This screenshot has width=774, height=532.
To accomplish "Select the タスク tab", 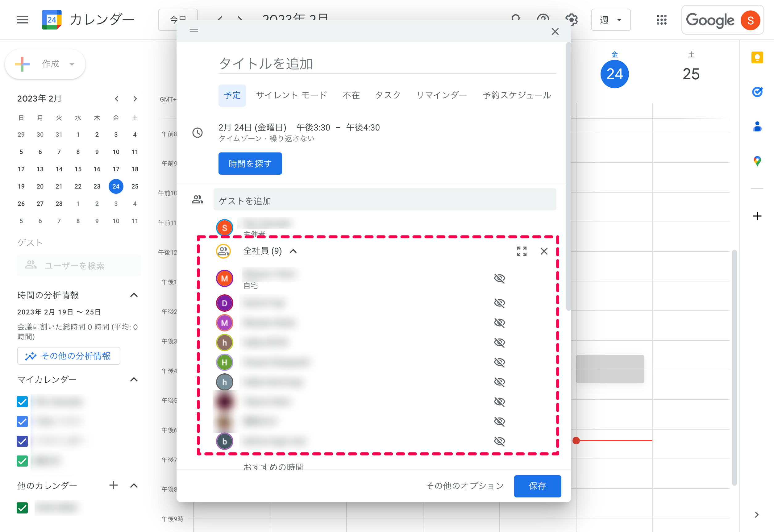I will point(388,95).
